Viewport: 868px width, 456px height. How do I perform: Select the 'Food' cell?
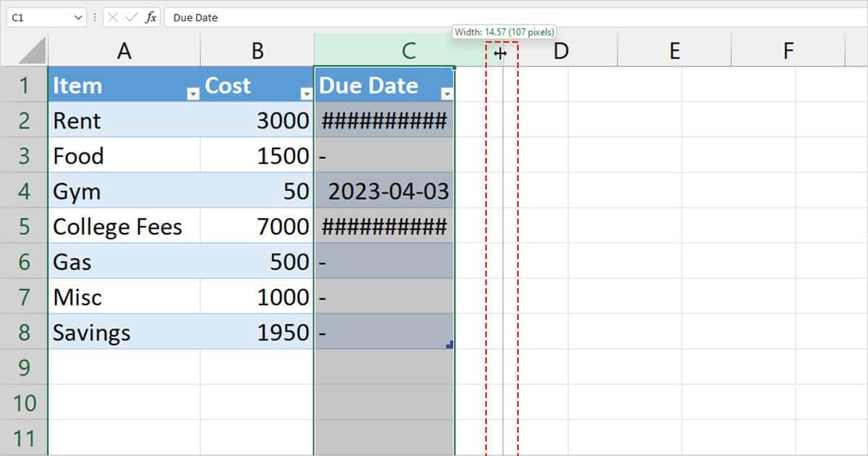tap(124, 155)
